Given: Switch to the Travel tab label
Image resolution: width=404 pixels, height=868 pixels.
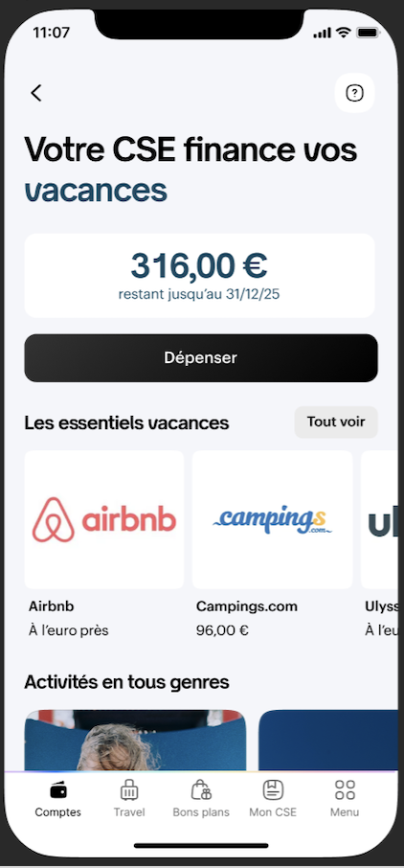Looking at the screenshot, I should pyautogui.click(x=129, y=812).
